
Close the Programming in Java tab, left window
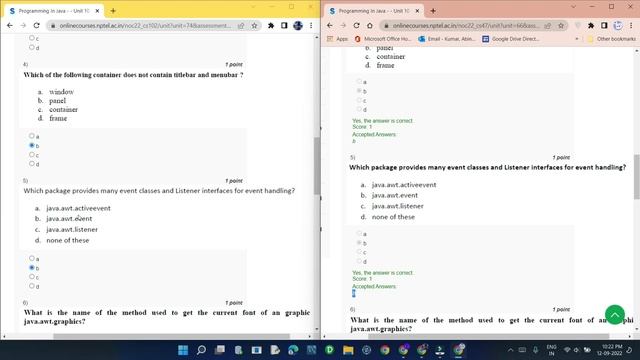pyautogui.click(x=97, y=11)
